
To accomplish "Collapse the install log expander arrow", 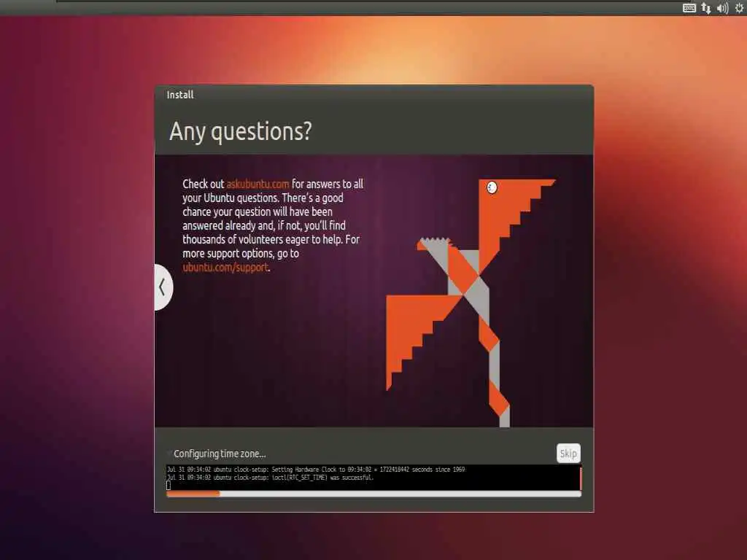I will coord(169,454).
